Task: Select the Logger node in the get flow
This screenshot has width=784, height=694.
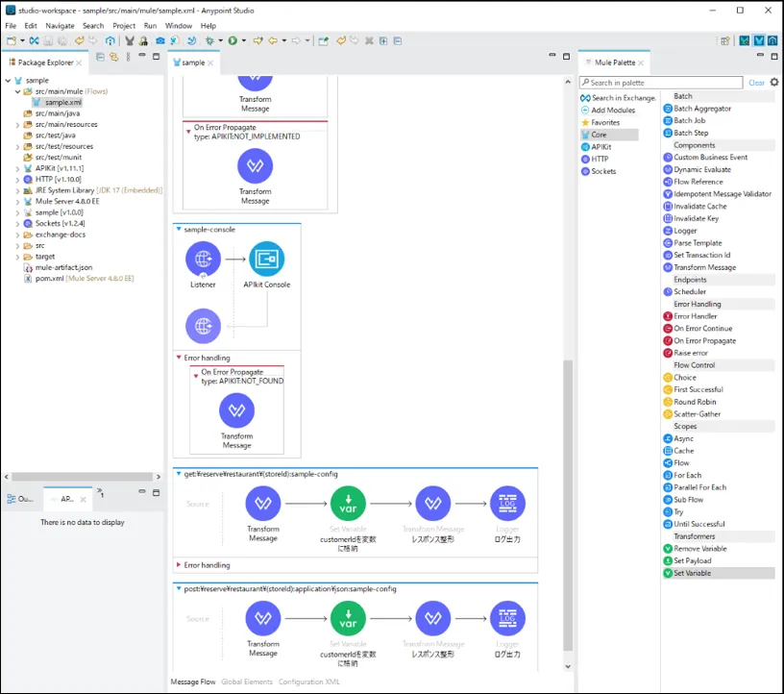Action: pos(507,504)
